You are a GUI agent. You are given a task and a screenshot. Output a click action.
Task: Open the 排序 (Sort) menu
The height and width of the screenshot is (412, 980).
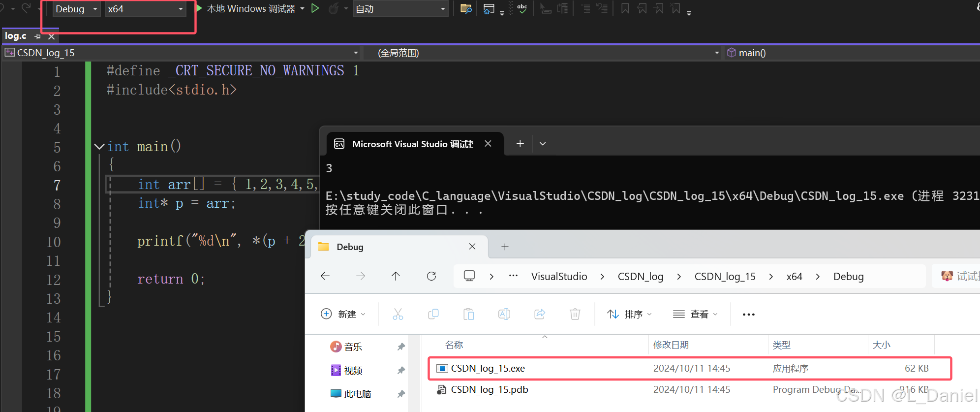(x=629, y=314)
